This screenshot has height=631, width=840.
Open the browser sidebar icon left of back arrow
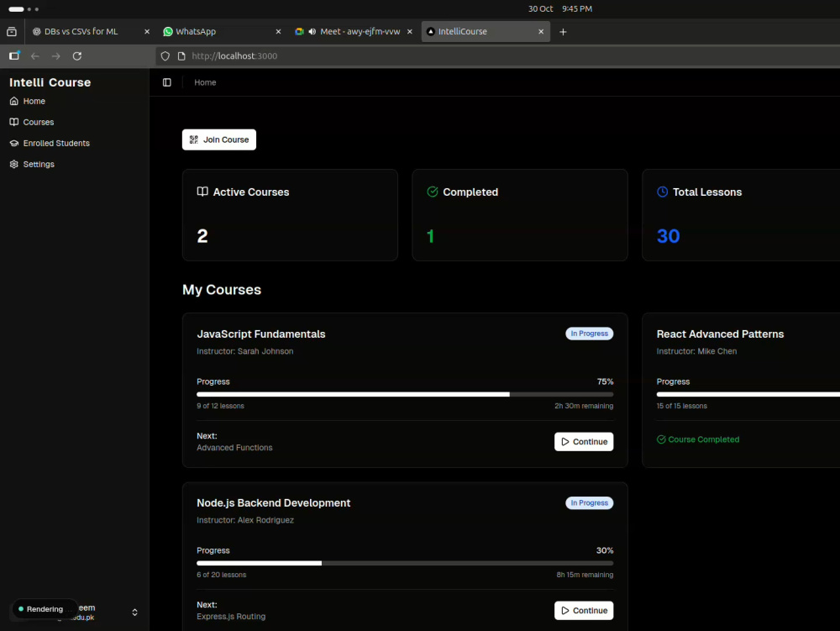(14, 55)
